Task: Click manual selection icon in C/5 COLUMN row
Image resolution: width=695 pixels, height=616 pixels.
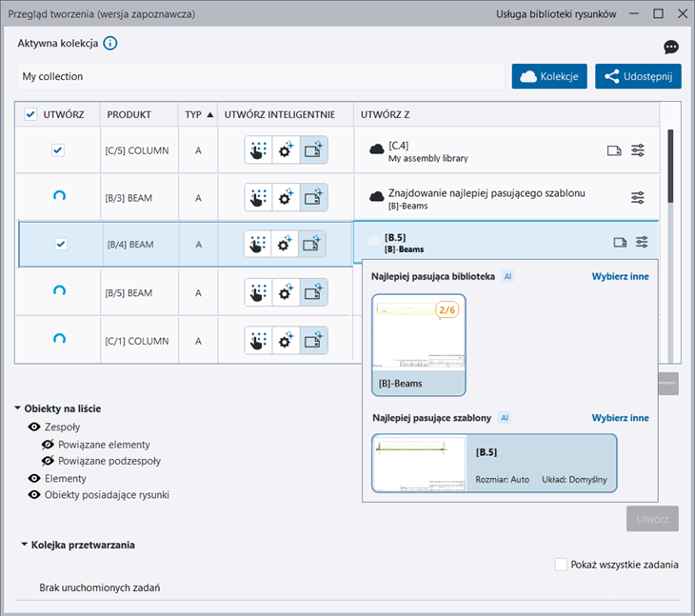Action: (x=258, y=150)
